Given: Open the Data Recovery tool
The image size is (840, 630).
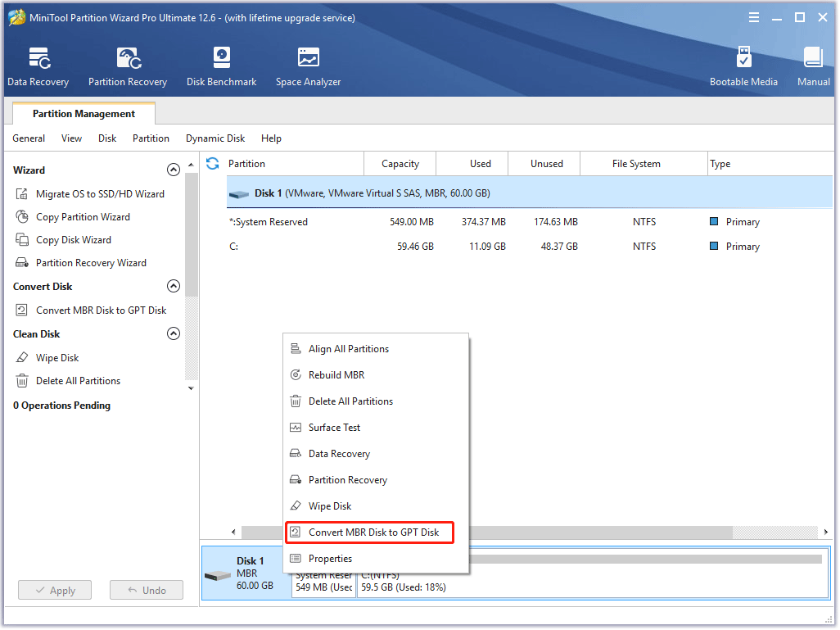Looking at the screenshot, I should 38,67.
